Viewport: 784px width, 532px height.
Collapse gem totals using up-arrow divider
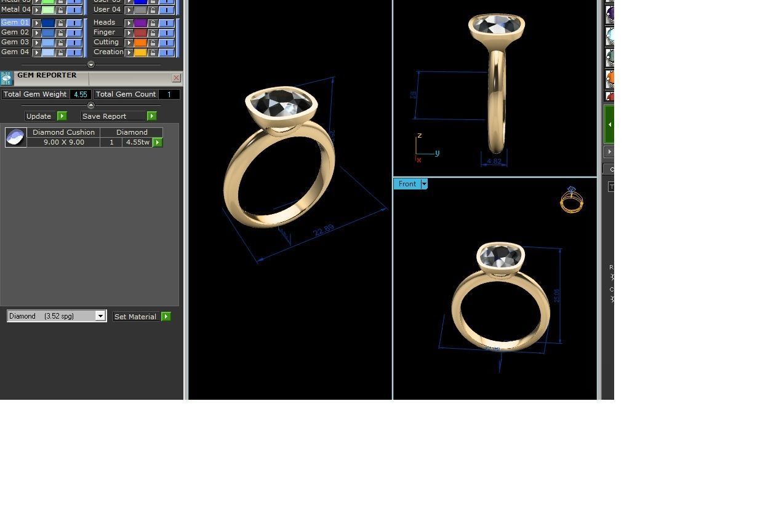(x=91, y=105)
